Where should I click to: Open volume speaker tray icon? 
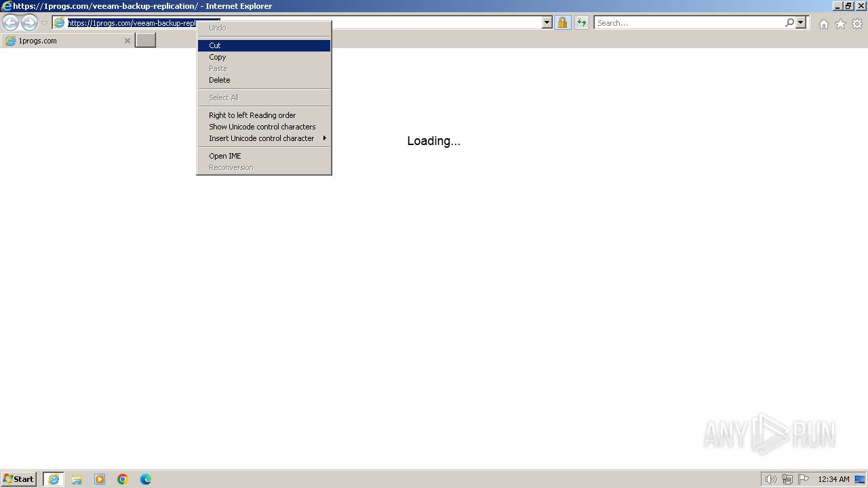770,479
